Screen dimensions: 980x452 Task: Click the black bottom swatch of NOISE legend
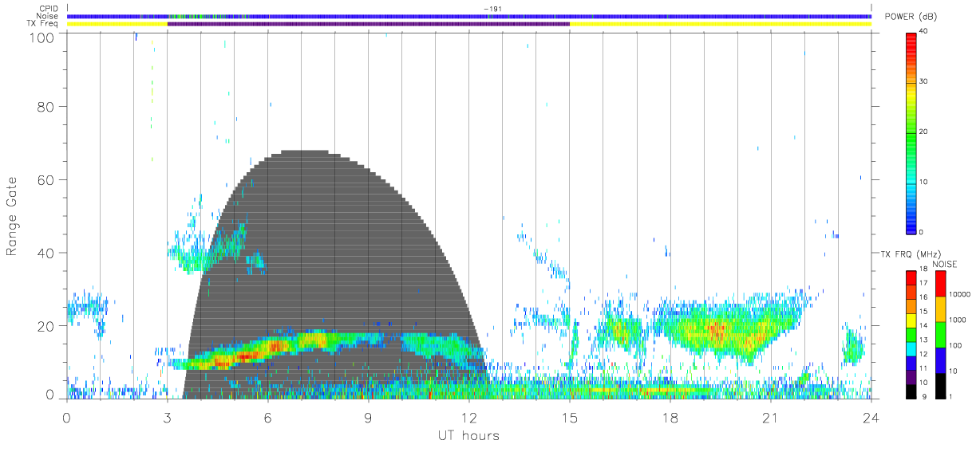(939, 386)
